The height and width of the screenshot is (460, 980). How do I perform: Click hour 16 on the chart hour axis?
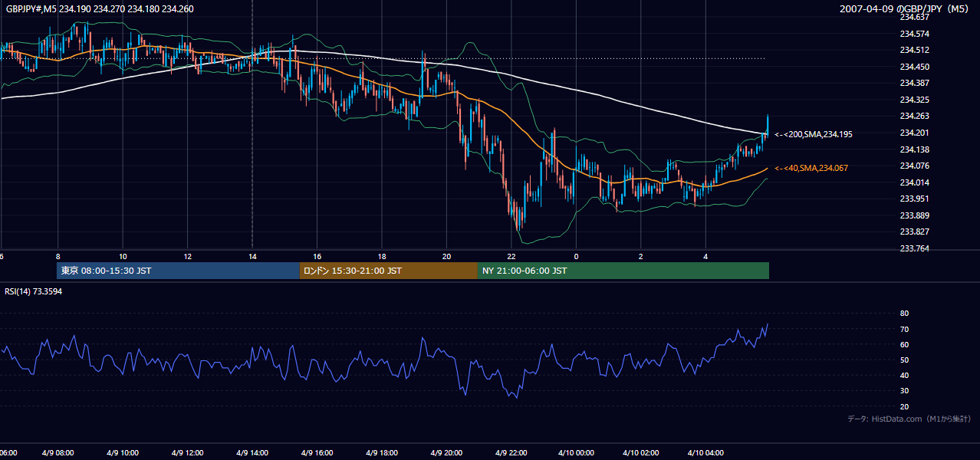coord(317,256)
